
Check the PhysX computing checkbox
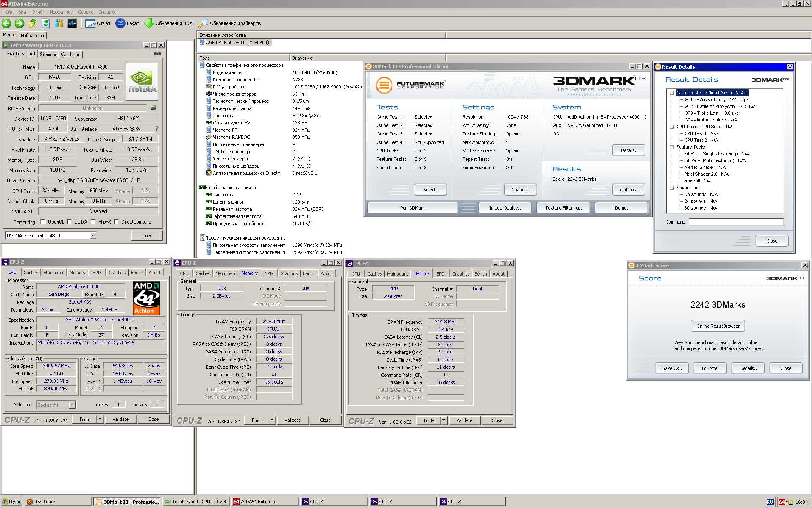(x=93, y=222)
